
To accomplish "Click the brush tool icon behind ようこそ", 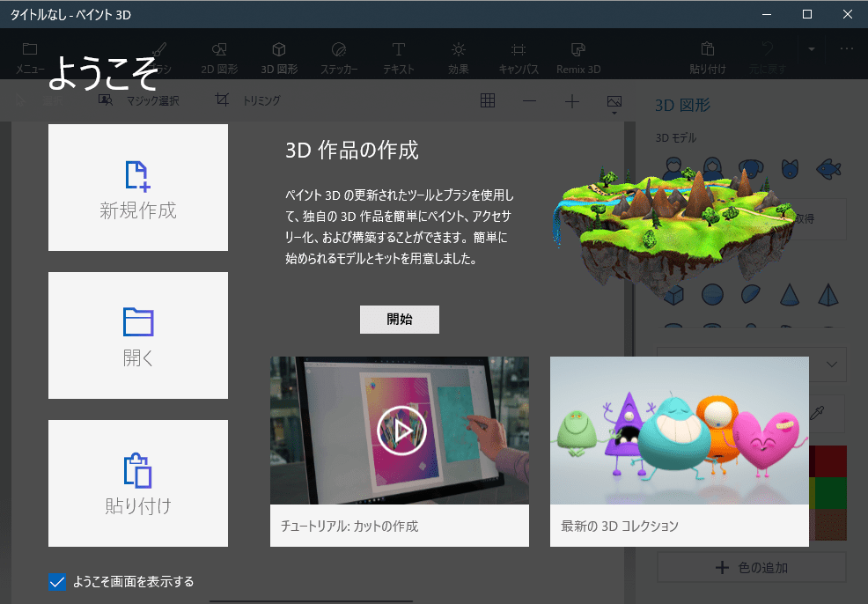I will point(159,50).
